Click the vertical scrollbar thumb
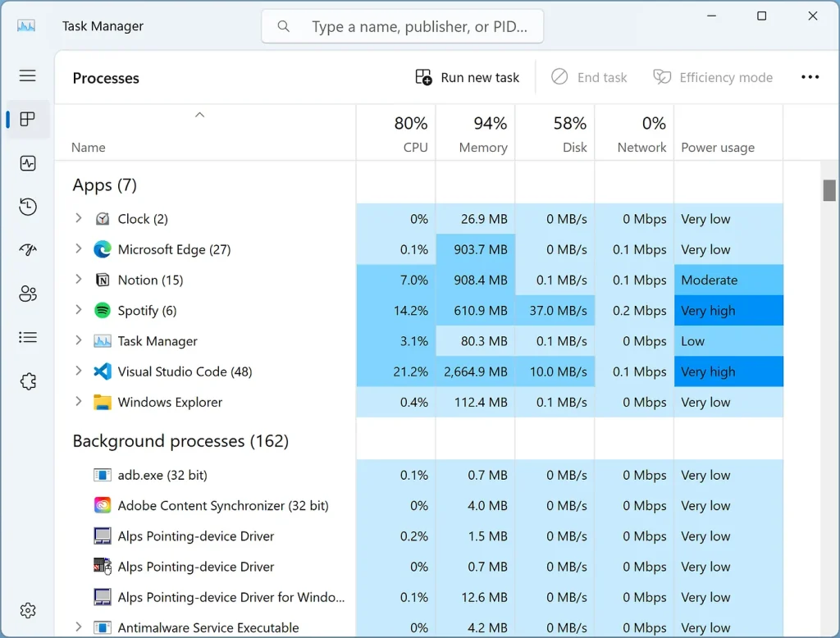This screenshot has height=638, width=840. tap(829, 190)
